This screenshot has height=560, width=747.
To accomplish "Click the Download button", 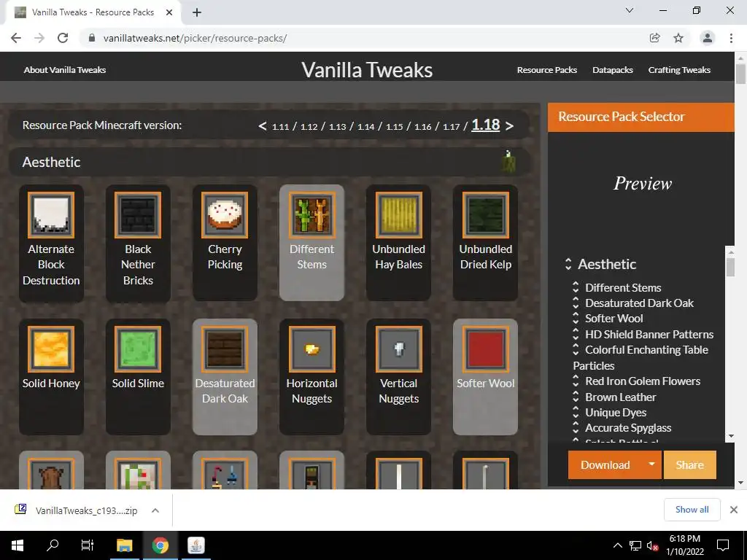I will (605, 464).
